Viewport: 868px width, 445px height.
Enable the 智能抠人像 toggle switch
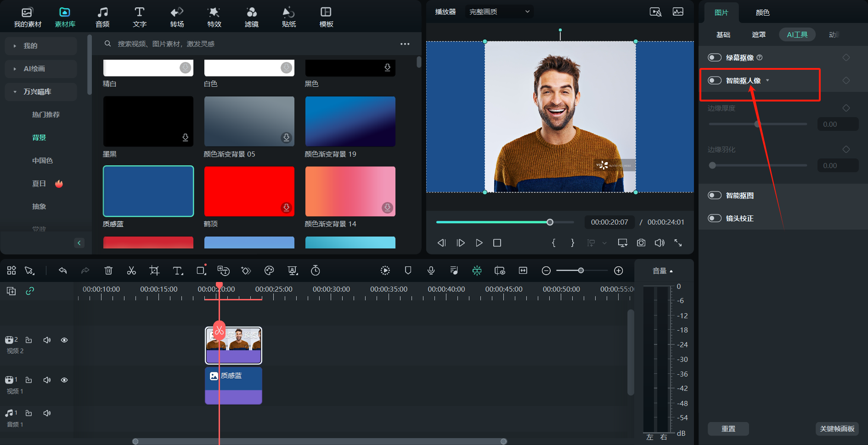point(715,80)
